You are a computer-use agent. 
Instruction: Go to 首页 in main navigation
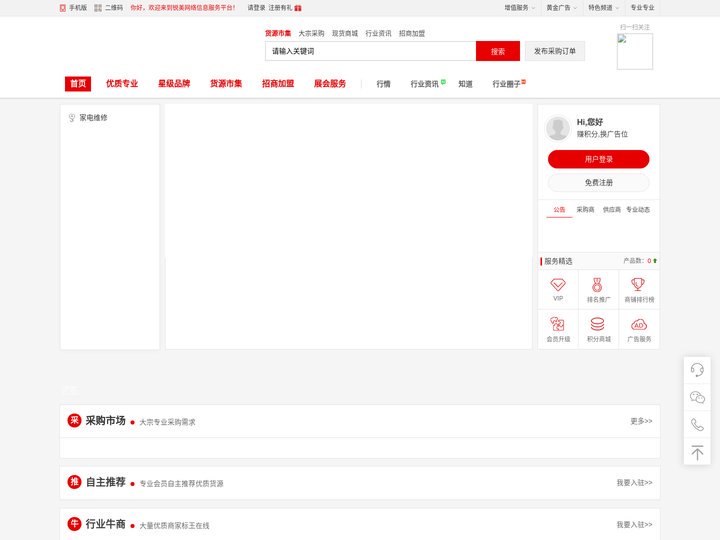78,84
